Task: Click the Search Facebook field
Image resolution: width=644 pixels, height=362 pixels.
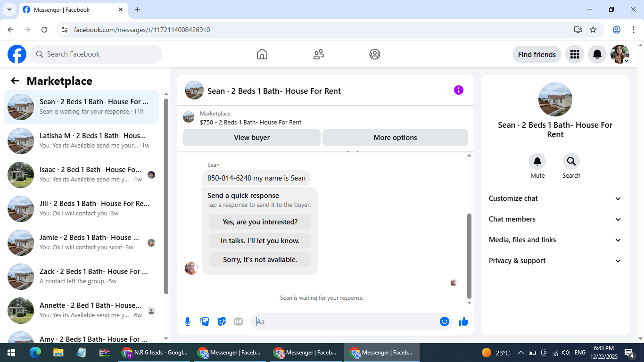Action: point(96,54)
